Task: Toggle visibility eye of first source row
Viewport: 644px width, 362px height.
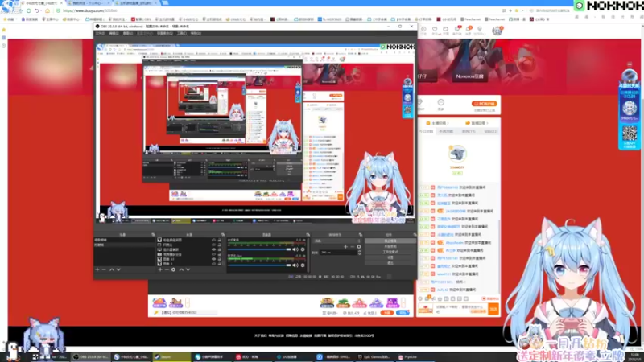Action: (213, 240)
